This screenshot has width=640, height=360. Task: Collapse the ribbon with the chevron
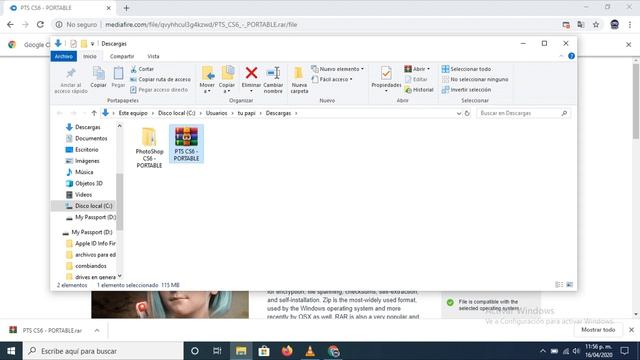click(561, 56)
